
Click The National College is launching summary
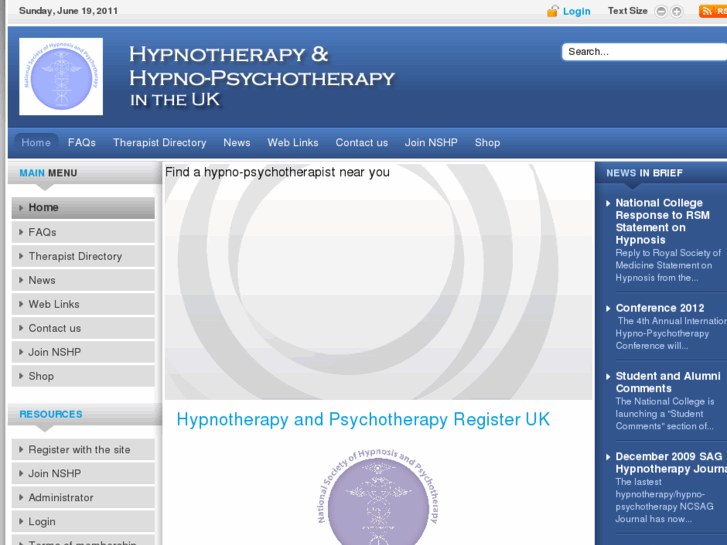click(x=664, y=414)
